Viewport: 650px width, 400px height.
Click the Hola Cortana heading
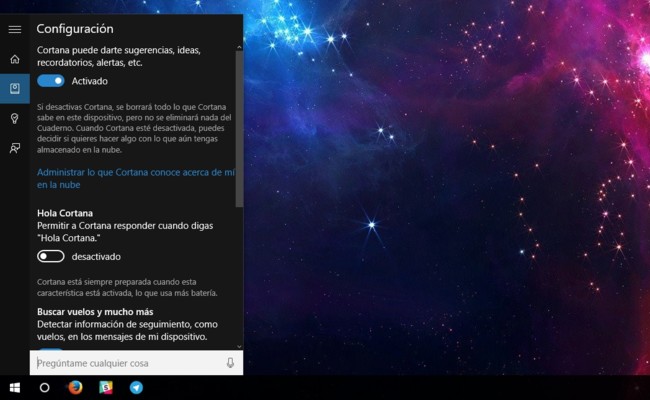(x=65, y=213)
